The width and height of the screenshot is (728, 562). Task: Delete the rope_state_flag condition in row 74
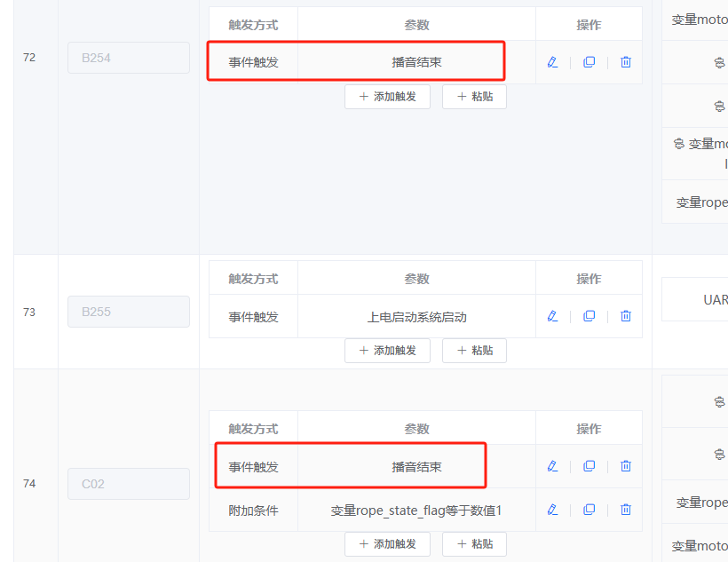click(x=625, y=509)
